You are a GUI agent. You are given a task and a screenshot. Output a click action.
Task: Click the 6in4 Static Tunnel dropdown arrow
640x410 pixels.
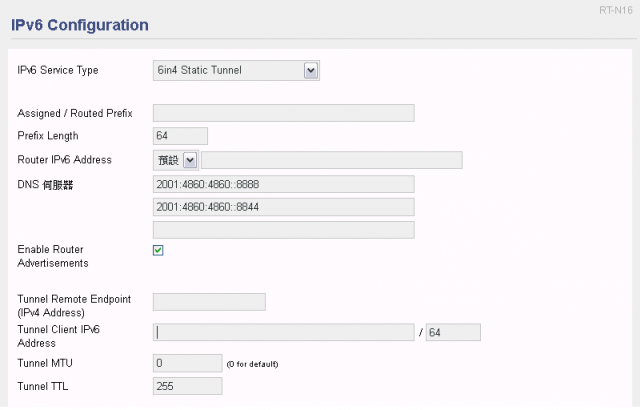pos(311,71)
